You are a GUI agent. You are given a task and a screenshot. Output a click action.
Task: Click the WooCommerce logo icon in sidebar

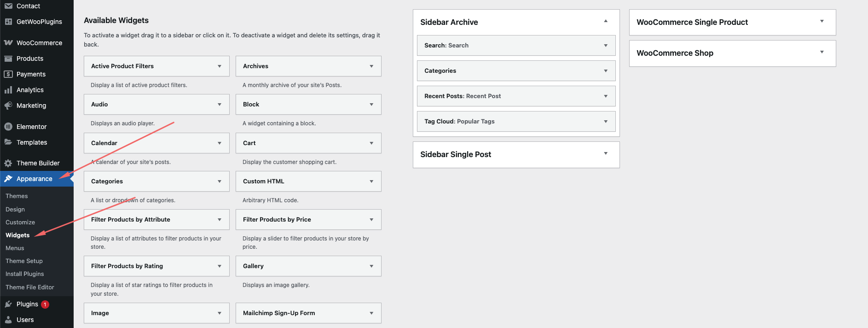[x=8, y=43]
